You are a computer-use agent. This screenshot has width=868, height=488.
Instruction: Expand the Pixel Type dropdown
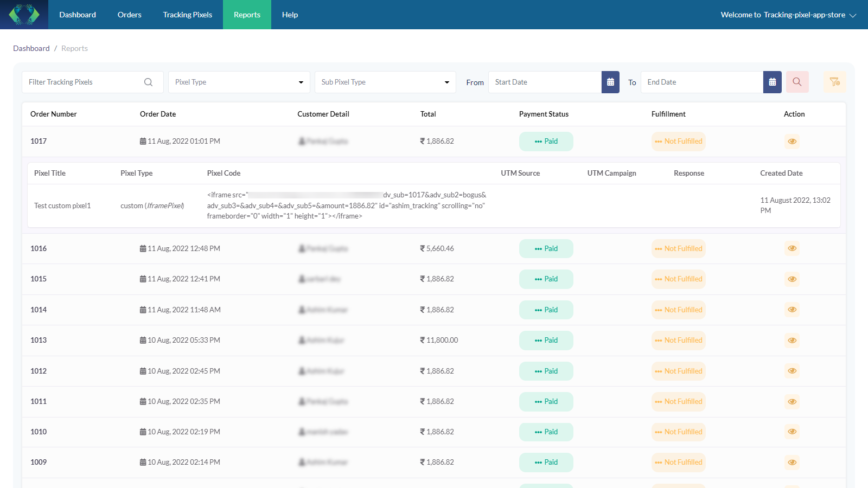pos(239,82)
